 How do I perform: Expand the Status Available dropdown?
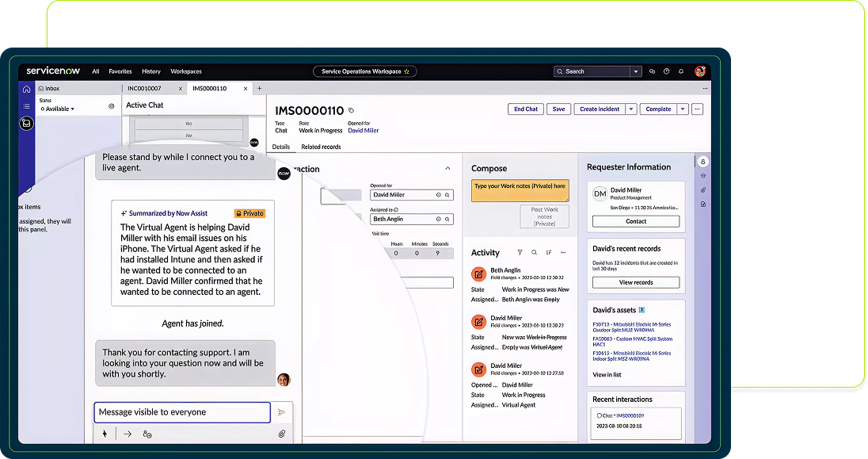pos(58,109)
